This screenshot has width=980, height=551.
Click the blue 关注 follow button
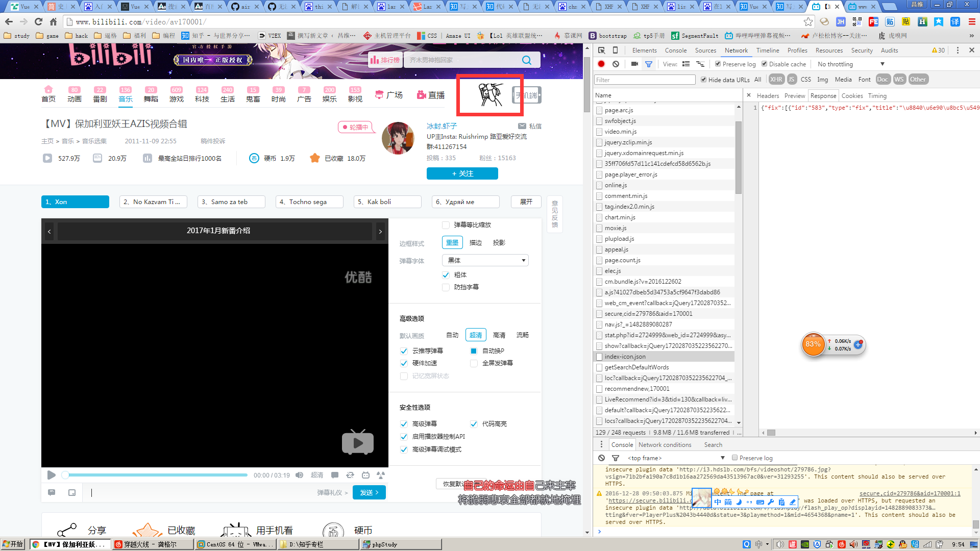[462, 174]
